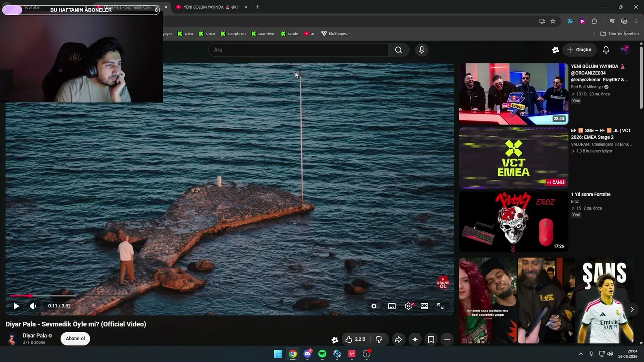This screenshot has height=362, width=644.
Task: Open the Shorts video featuring the Real Madrid player
Action: point(604,301)
